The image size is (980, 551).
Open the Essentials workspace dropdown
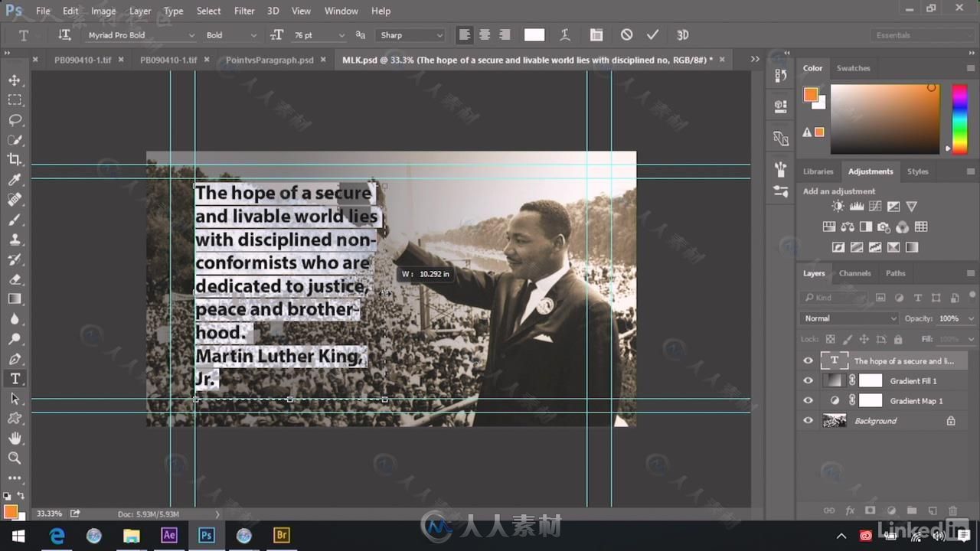[x=924, y=35]
